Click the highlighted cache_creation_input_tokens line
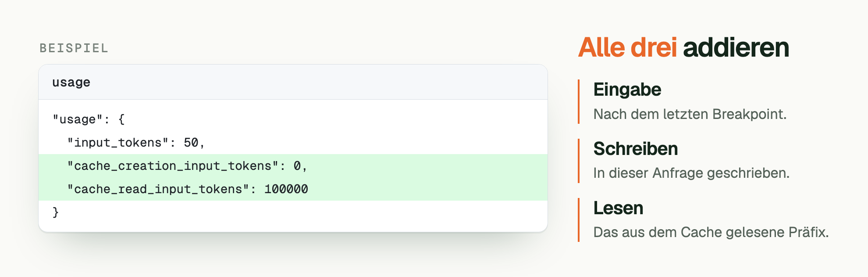The width and height of the screenshot is (868, 277). (x=293, y=166)
